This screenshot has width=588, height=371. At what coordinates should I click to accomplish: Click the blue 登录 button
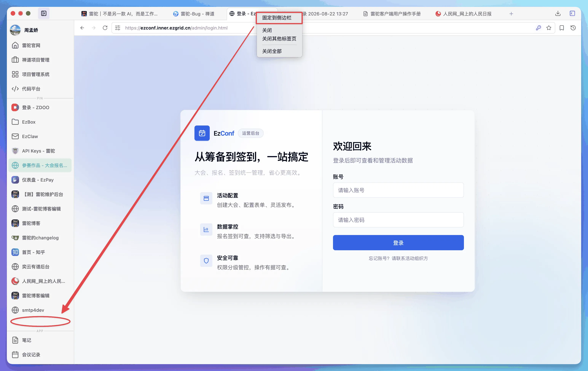[398, 243]
